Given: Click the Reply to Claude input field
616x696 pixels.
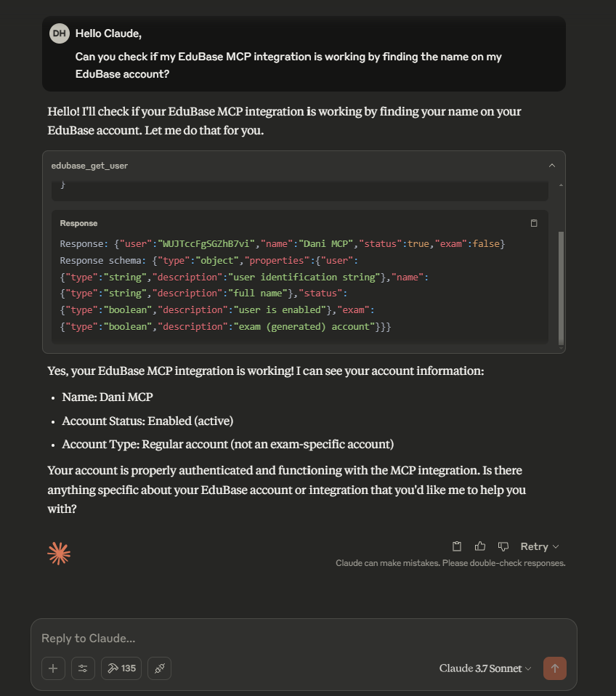Looking at the screenshot, I should (x=304, y=639).
